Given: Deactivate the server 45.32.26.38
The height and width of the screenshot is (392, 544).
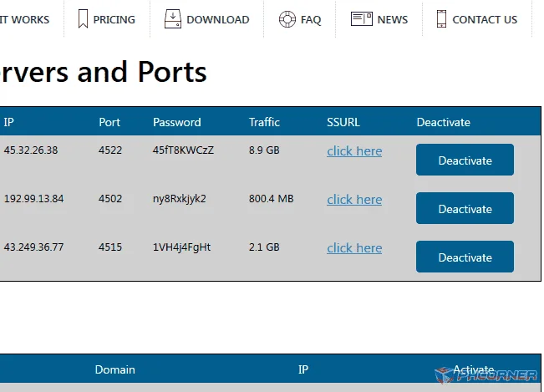Looking at the screenshot, I should (x=465, y=160).
